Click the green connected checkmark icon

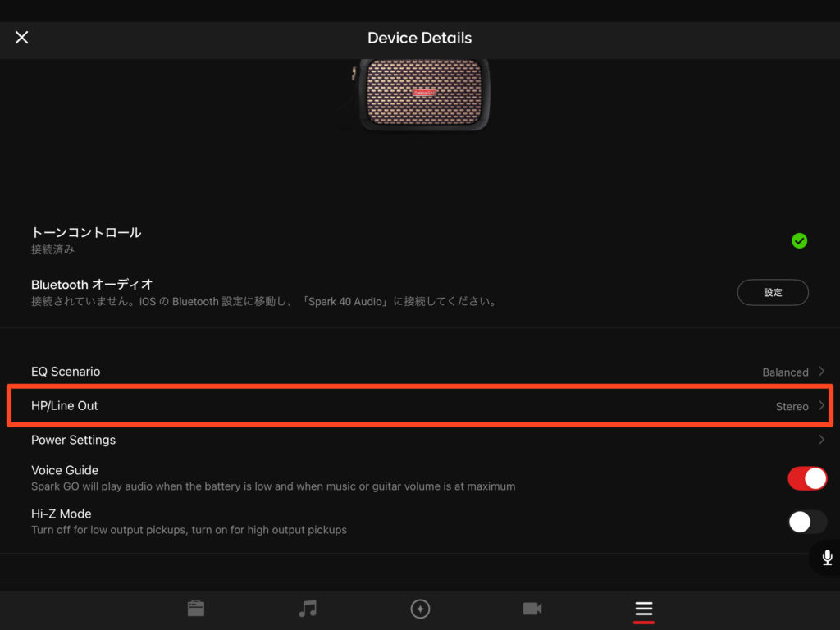[x=799, y=240]
